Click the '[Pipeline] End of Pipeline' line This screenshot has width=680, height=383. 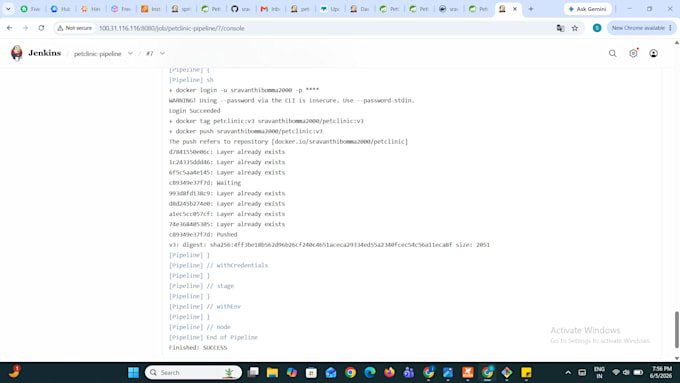coord(213,337)
